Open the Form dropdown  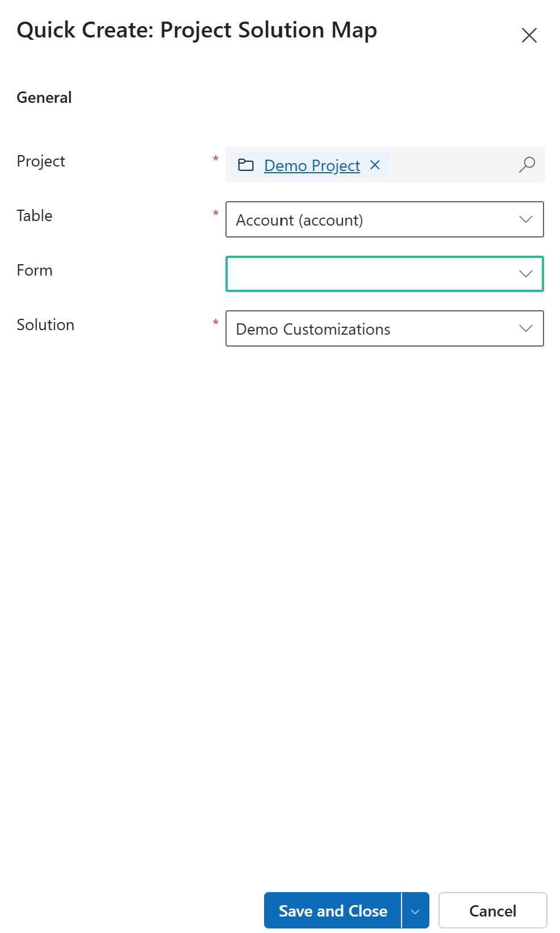[x=525, y=273]
